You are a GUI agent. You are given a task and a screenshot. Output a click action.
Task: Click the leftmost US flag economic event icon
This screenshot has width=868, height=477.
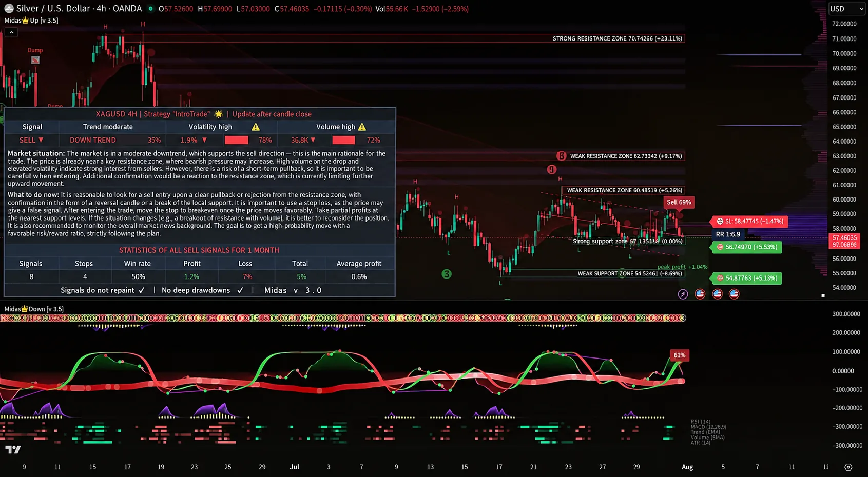[700, 294]
